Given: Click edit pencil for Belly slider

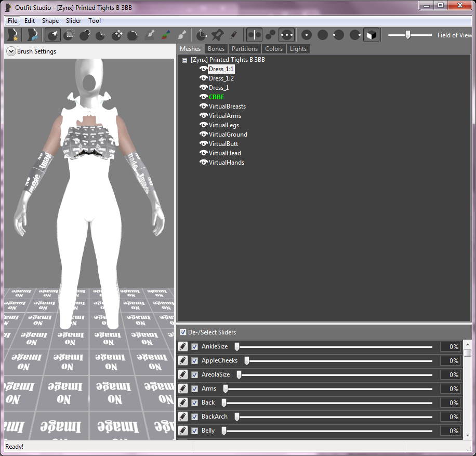Looking at the screenshot, I should point(183,431).
